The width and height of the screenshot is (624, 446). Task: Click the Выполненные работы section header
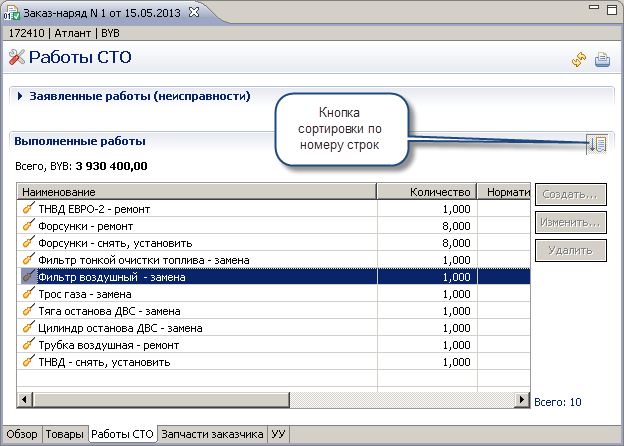click(80, 141)
